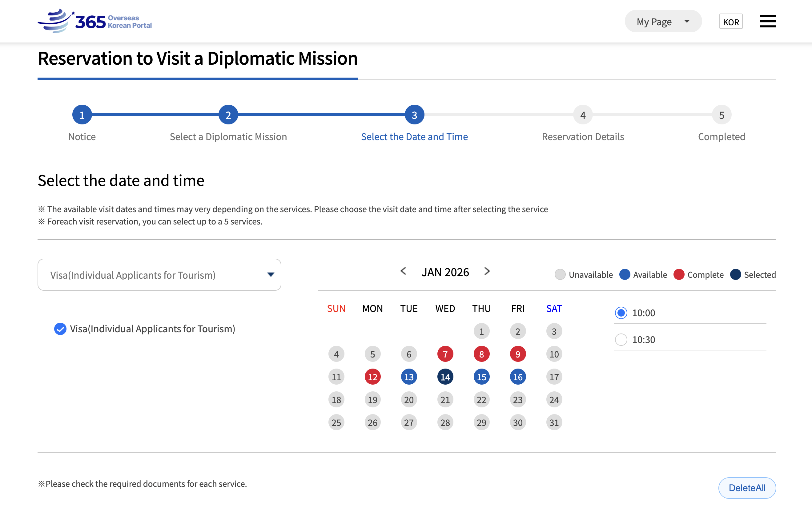The width and height of the screenshot is (812, 505).
Task: Go to next month with right arrow
Action: pos(487,271)
